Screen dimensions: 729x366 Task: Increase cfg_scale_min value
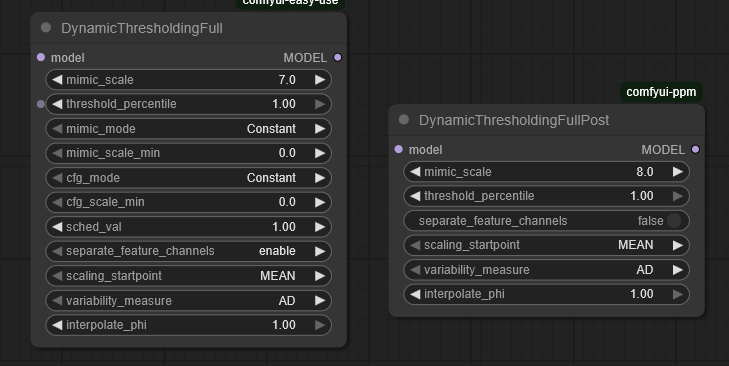click(x=320, y=202)
